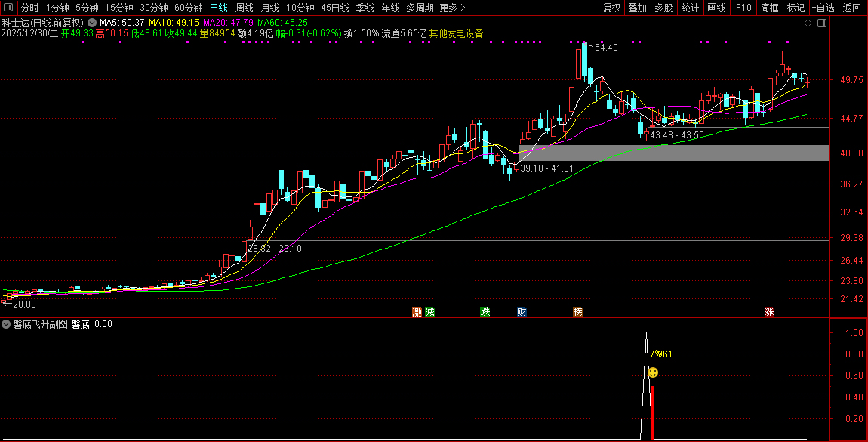Select the 月线 monthly tab

[x=269, y=8]
